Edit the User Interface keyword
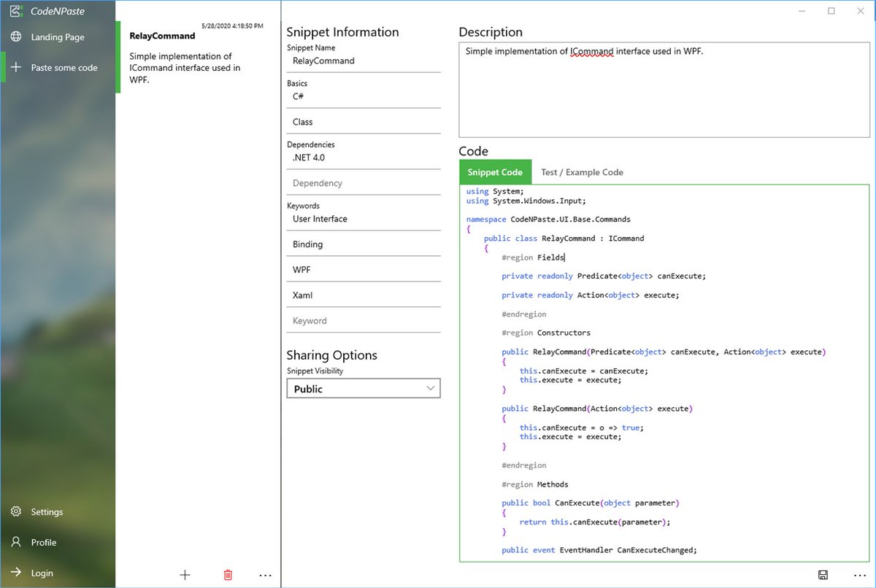The width and height of the screenshot is (876, 588). tap(364, 219)
